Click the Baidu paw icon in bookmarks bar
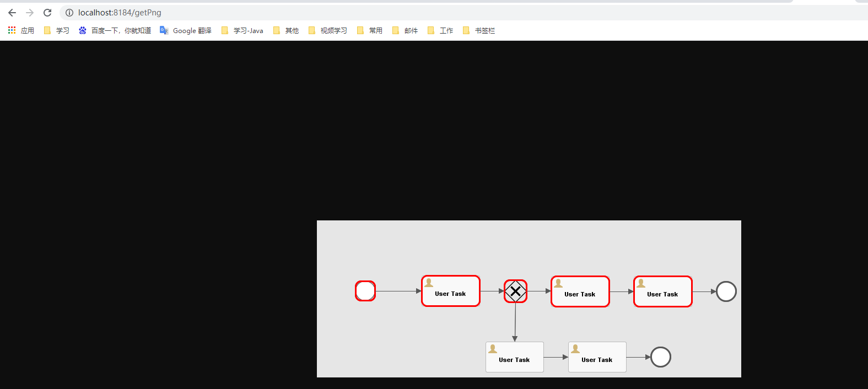The image size is (868, 389). coord(83,30)
